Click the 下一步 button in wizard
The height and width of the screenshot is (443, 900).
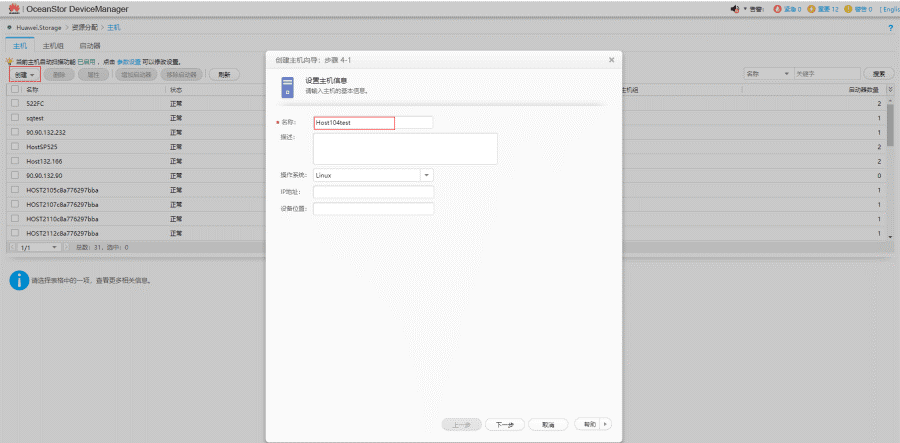coord(505,424)
